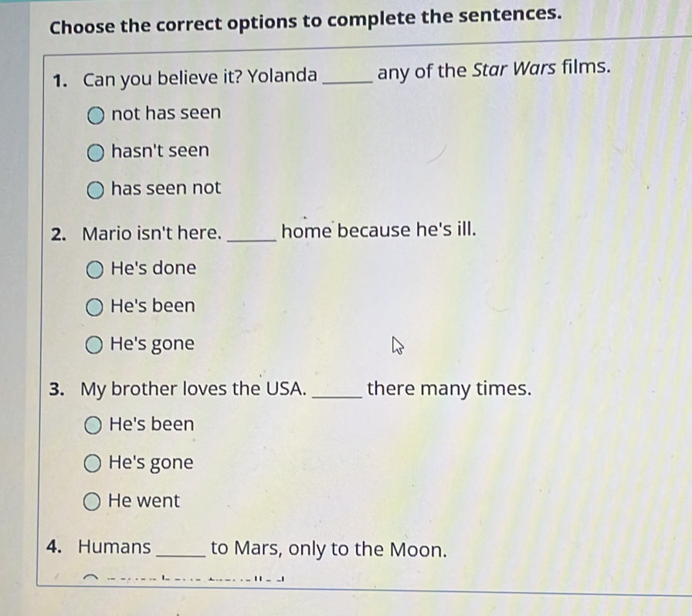Choose the 'hasn't seen' radio option
Image resolution: width=692 pixels, height=616 pixels.
(96, 153)
